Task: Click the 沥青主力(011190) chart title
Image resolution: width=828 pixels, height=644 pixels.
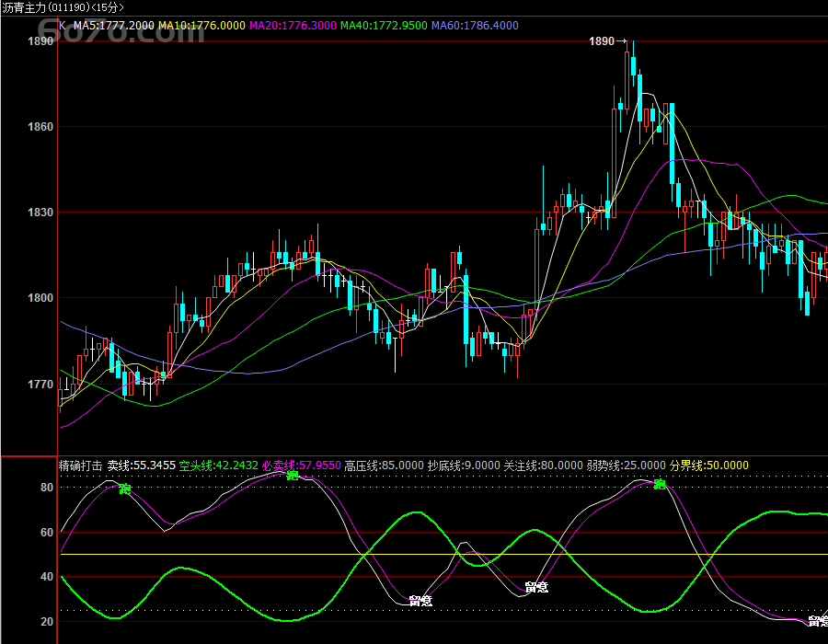Action: (x=62, y=7)
